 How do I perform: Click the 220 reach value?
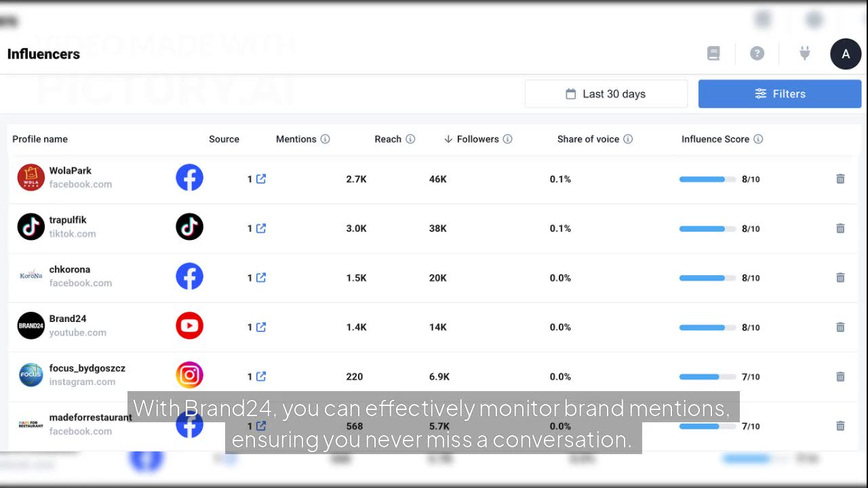[355, 377]
